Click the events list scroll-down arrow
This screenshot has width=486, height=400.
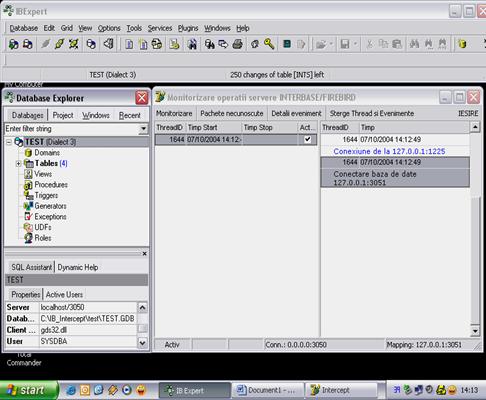475,331
